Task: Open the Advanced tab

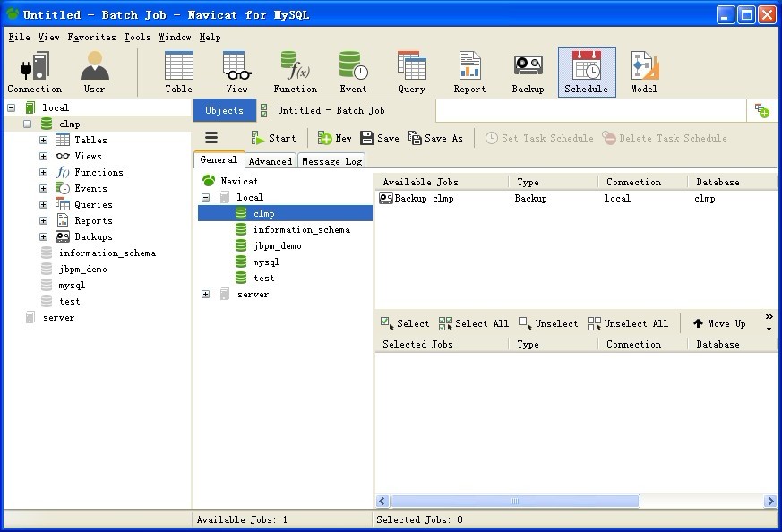Action: (271, 161)
